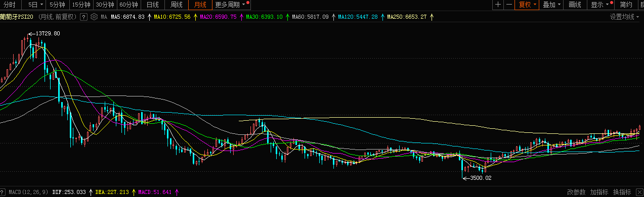Switch to 周线 weekly period

[177, 5]
